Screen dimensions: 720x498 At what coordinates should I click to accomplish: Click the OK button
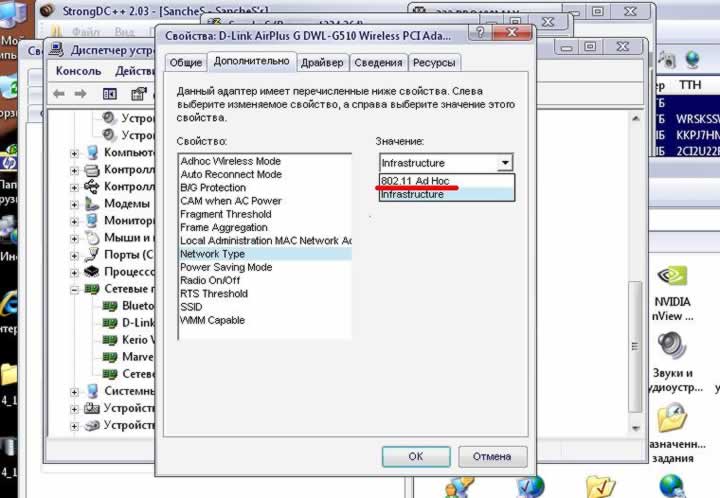416,456
